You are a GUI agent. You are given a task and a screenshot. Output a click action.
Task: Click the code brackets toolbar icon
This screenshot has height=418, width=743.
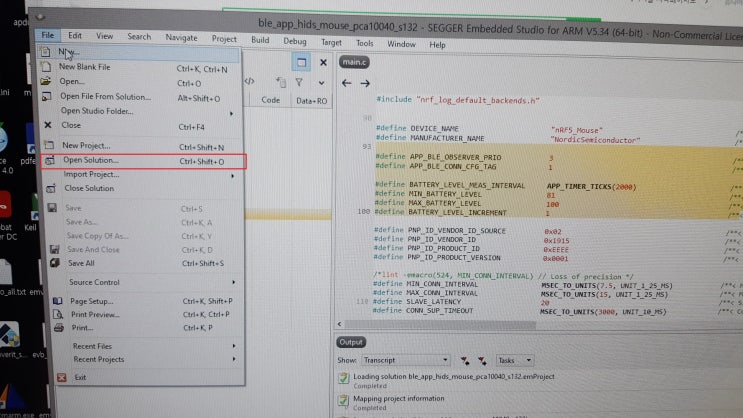click(249, 81)
